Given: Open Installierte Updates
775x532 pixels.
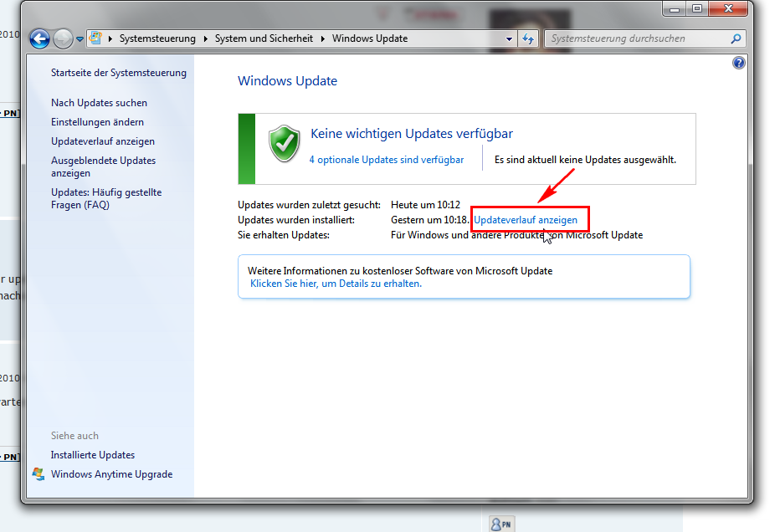Looking at the screenshot, I should point(92,455).
